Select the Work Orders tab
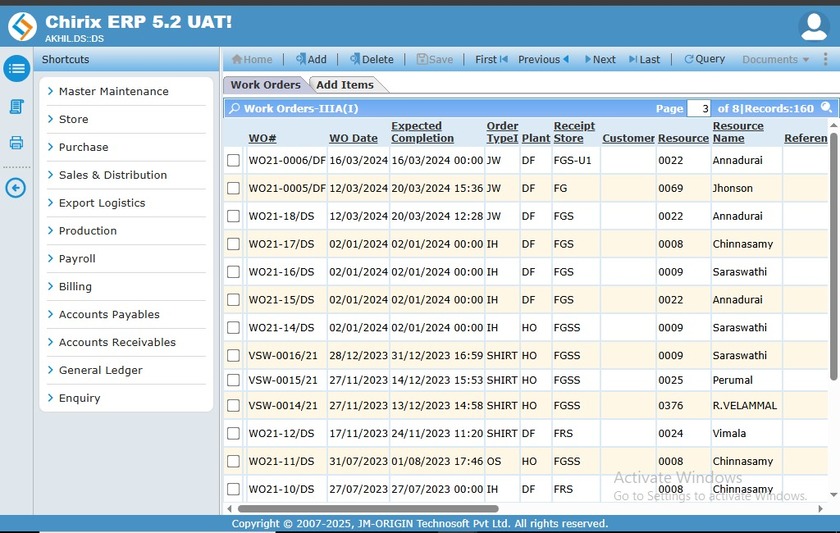The width and height of the screenshot is (840, 533). (265, 85)
